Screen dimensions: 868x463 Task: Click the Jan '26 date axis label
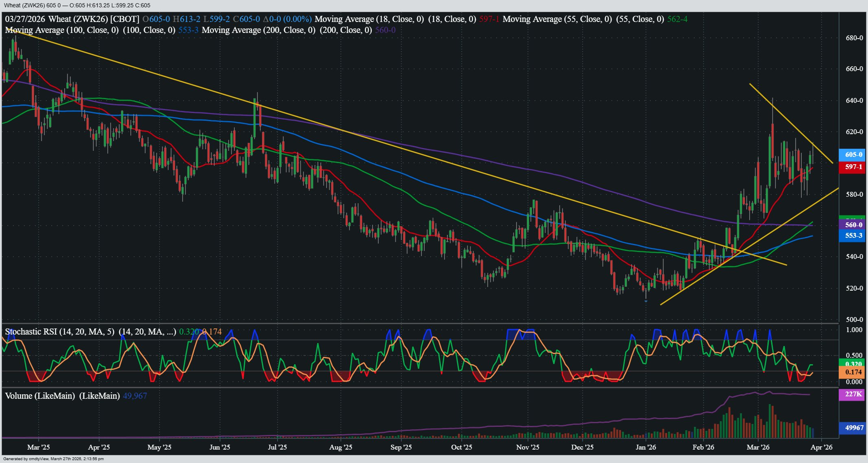[646, 447]
